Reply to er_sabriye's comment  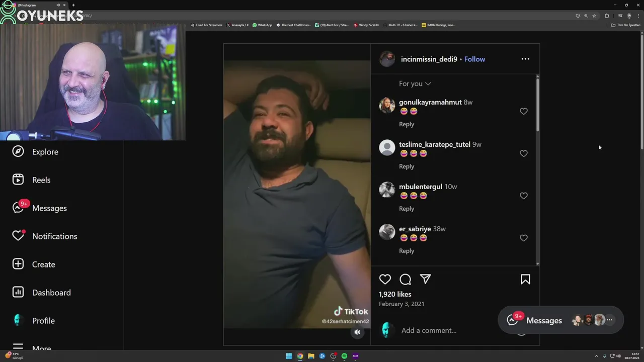(x=407, y=251)
